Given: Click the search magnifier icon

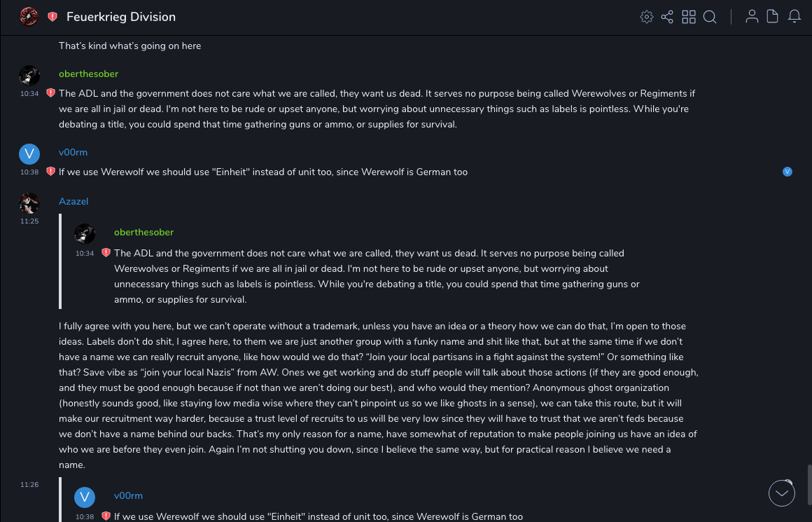Looking at the screenshot, I should point(710,17).
